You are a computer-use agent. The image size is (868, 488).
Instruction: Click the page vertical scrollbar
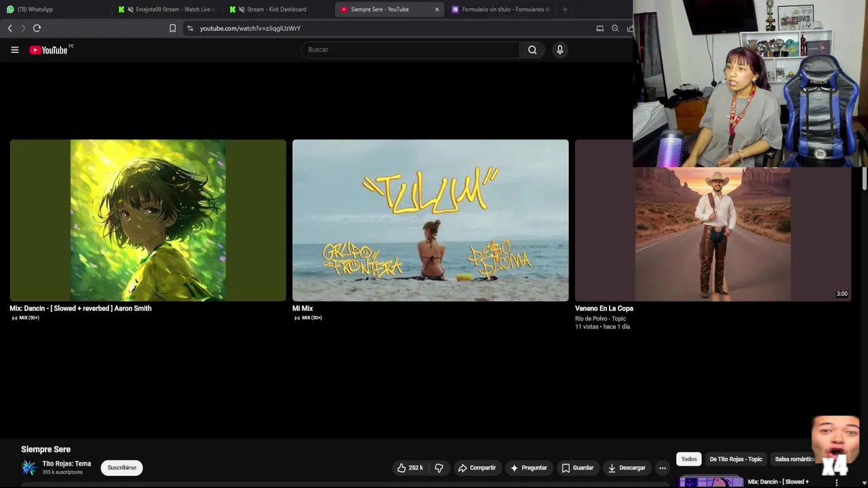[x=864, y=178]
